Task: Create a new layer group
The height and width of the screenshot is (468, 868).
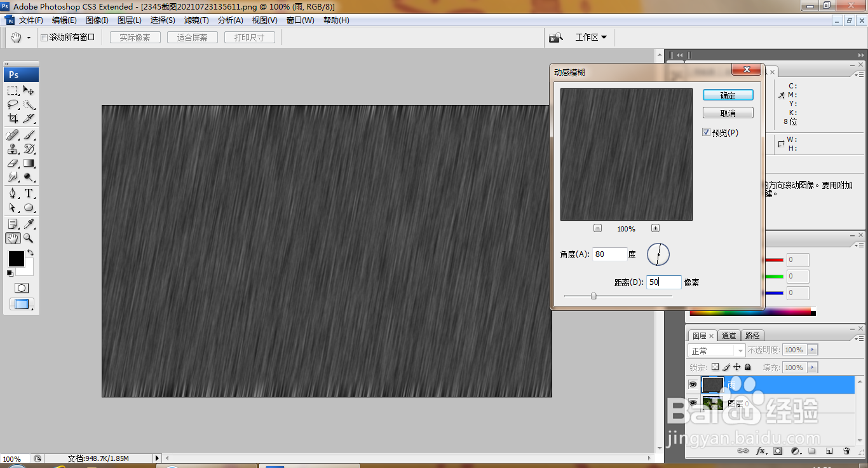Action: tap(812, 451)
